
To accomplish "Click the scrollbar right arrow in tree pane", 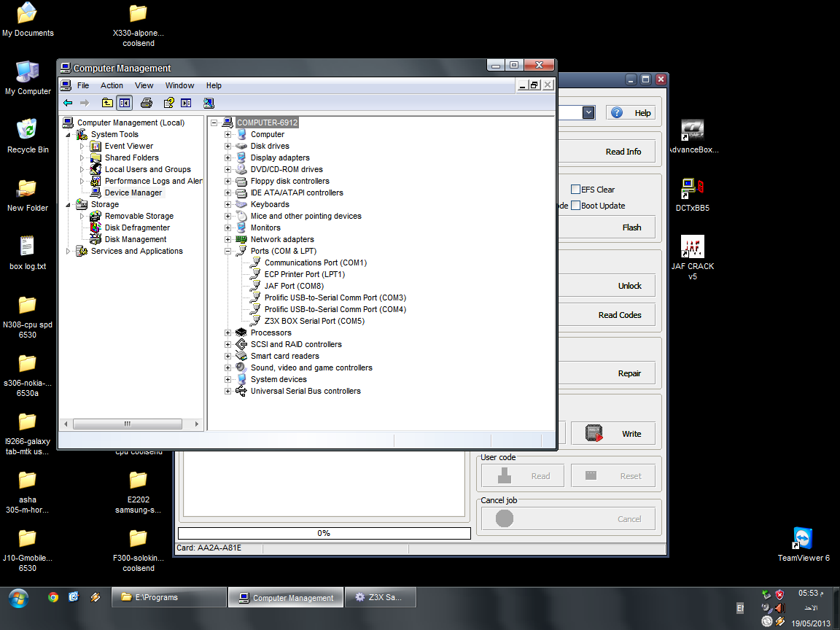I will (197, 424).
